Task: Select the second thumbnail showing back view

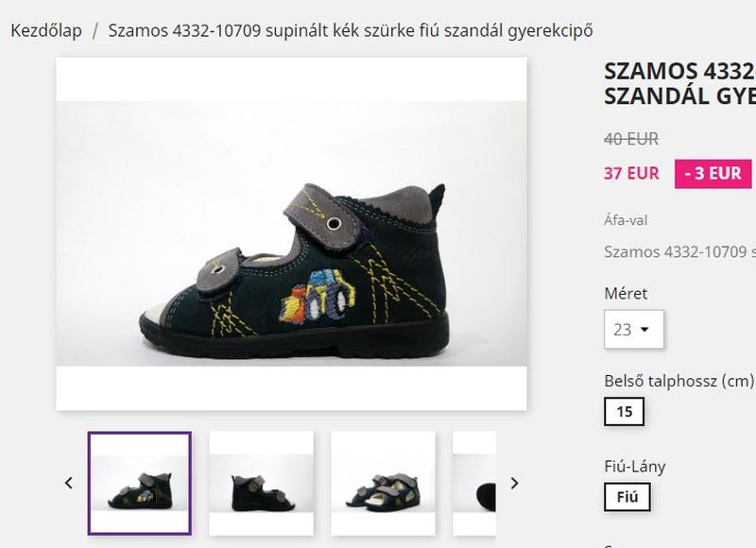Action: pyautogui.click(x=261, y=483)
